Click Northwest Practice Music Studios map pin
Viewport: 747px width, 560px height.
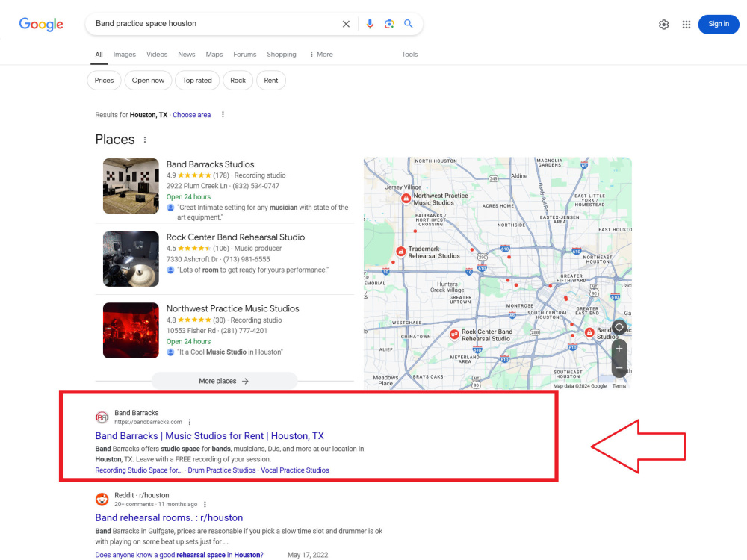coord(406,198)
